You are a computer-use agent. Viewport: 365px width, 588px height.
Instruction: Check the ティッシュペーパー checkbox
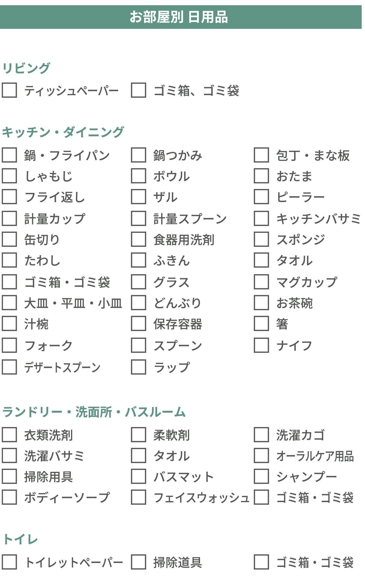tap(9, 90)
